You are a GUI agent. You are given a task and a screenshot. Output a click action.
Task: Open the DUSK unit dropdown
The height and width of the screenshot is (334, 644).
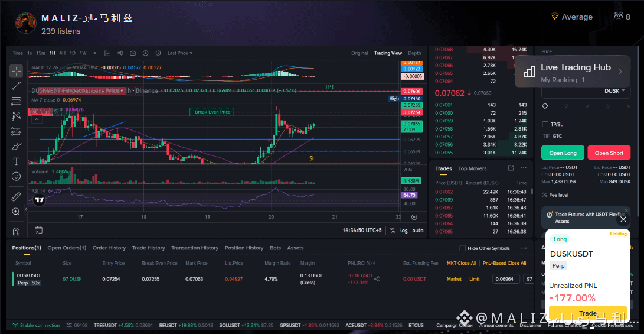(x=614, y=91)
